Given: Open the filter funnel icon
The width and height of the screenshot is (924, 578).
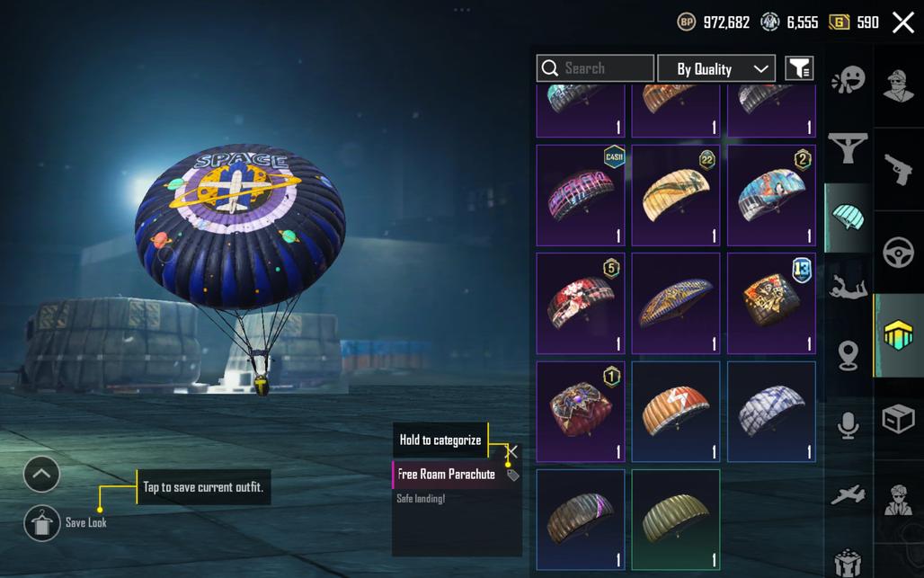Looking at the screenshot, I should click(799, 68).
